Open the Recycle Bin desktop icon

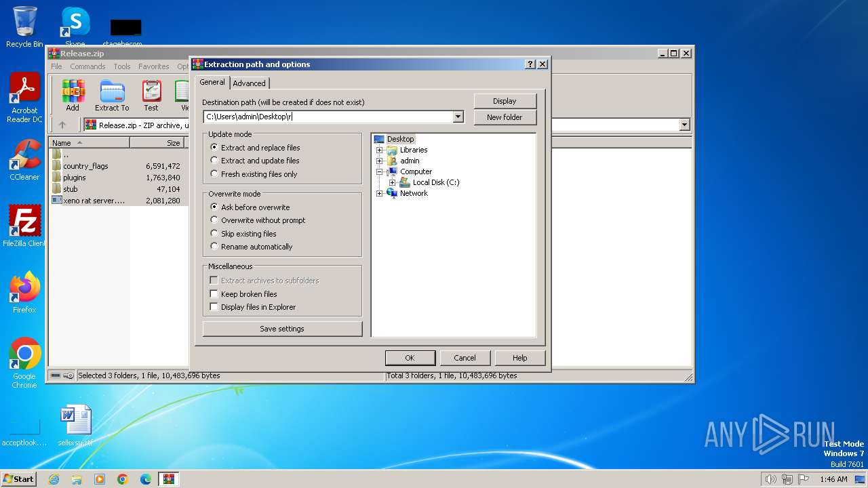click(x=24, y=27)
